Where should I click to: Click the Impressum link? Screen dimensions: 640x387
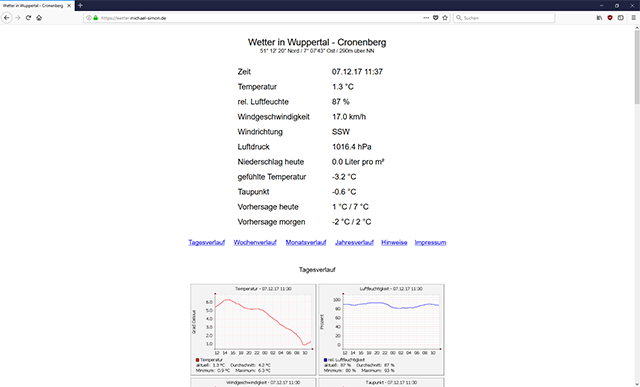pos(430,242)
